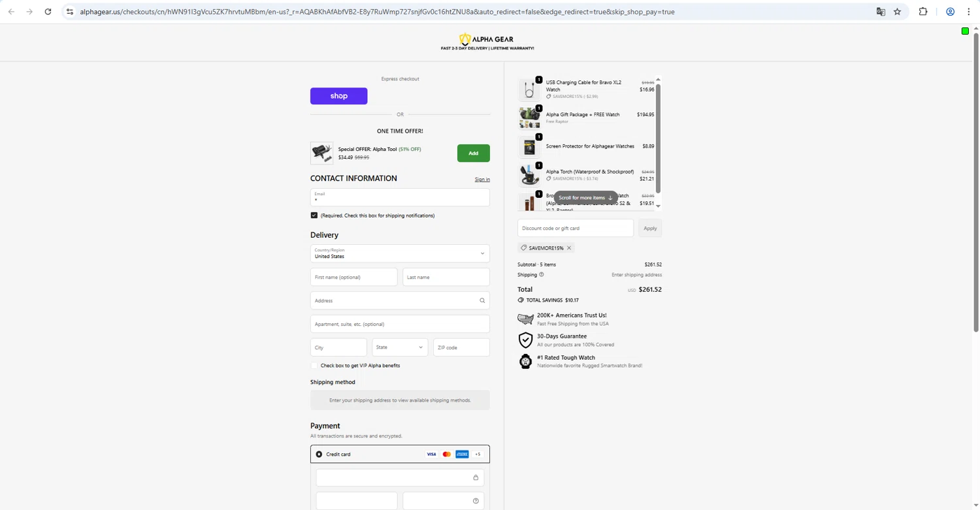This screenshot has height=510, width=980.
Task: Pay with the Shop express button
Action: coord(338,96)
